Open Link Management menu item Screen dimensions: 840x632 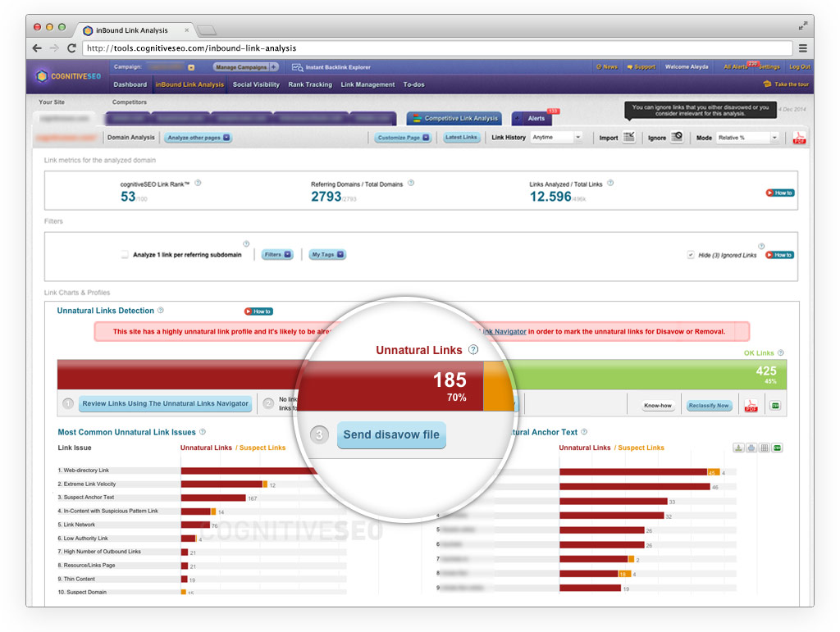367,84
